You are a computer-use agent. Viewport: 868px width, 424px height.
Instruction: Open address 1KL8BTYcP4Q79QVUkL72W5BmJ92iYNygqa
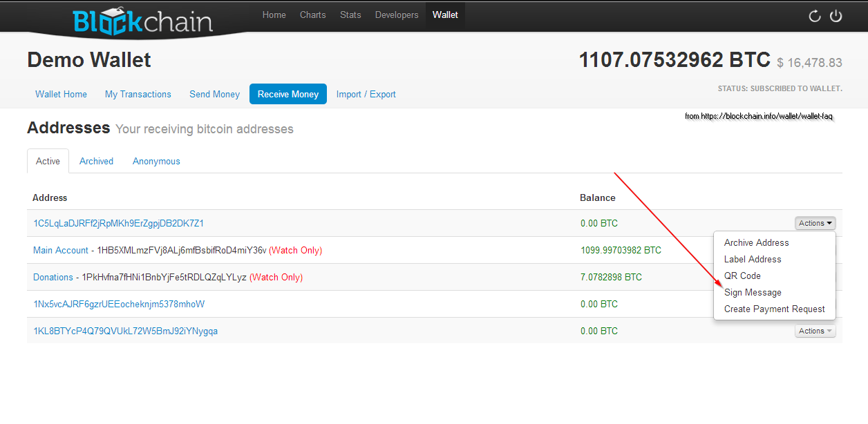coord(126,331)
